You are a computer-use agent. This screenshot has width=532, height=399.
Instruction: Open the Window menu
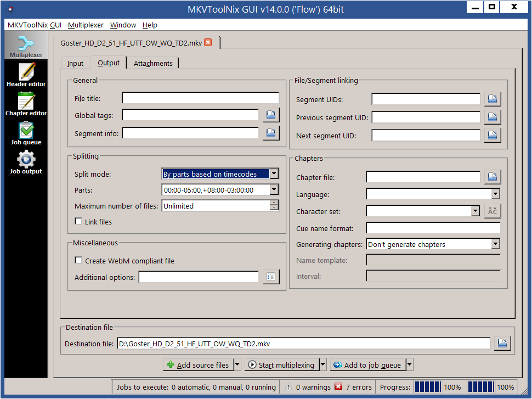(123, 25)
